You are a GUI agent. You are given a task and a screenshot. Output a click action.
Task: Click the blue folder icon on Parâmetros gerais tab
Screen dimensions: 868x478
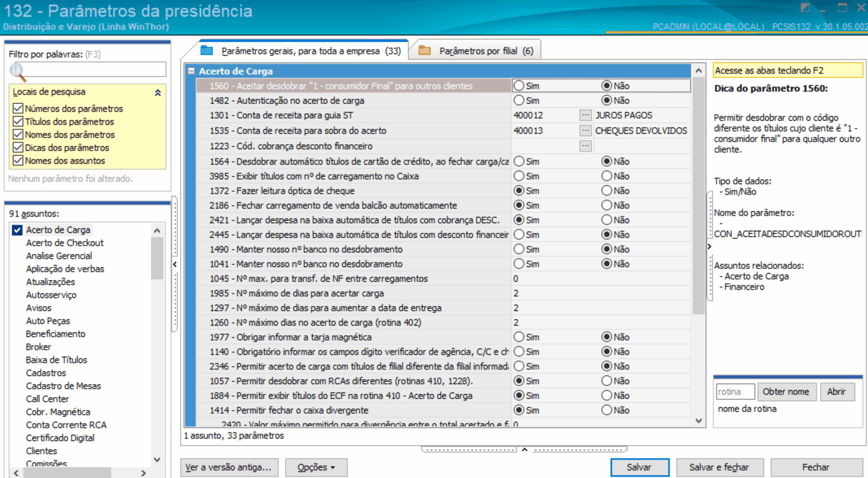tap(207, 50)
